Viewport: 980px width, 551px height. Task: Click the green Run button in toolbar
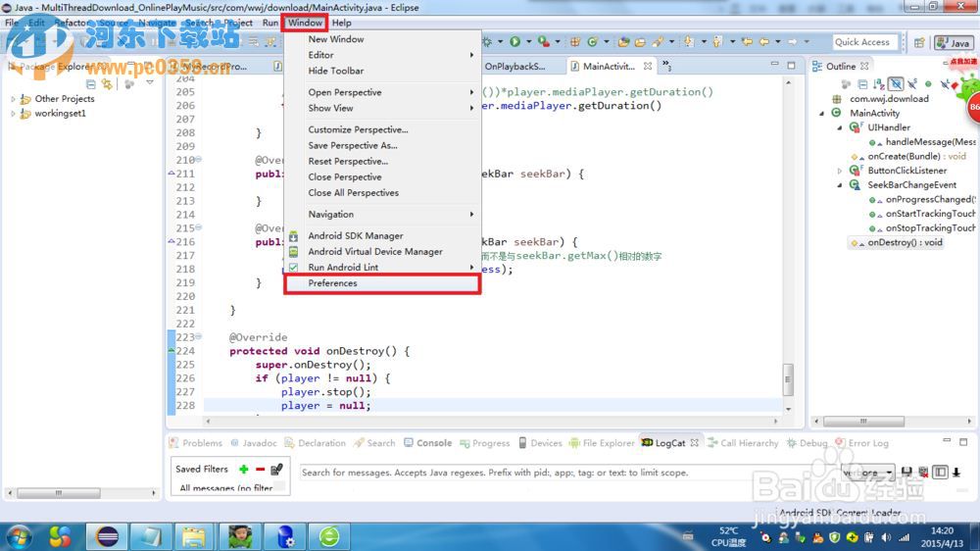(514, 42)
